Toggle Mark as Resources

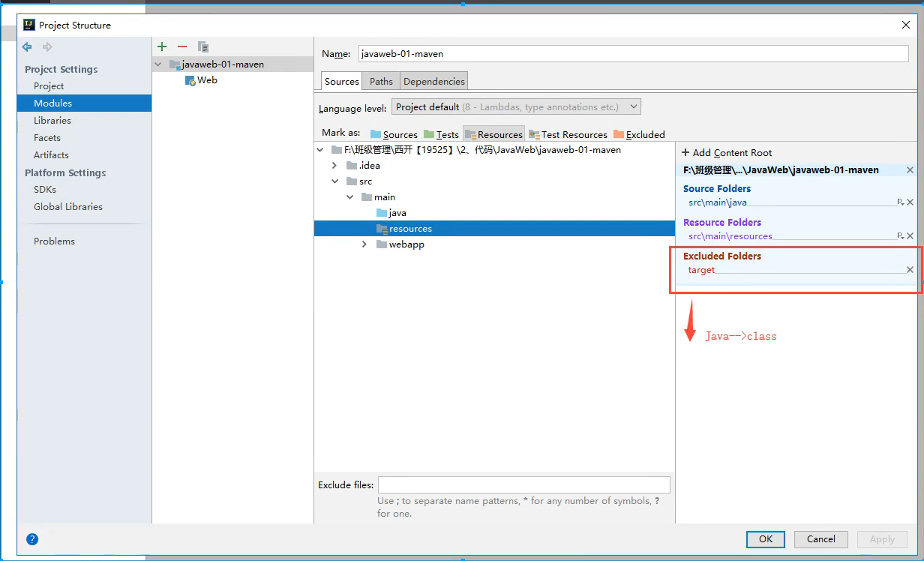click(x=493, y=134)
